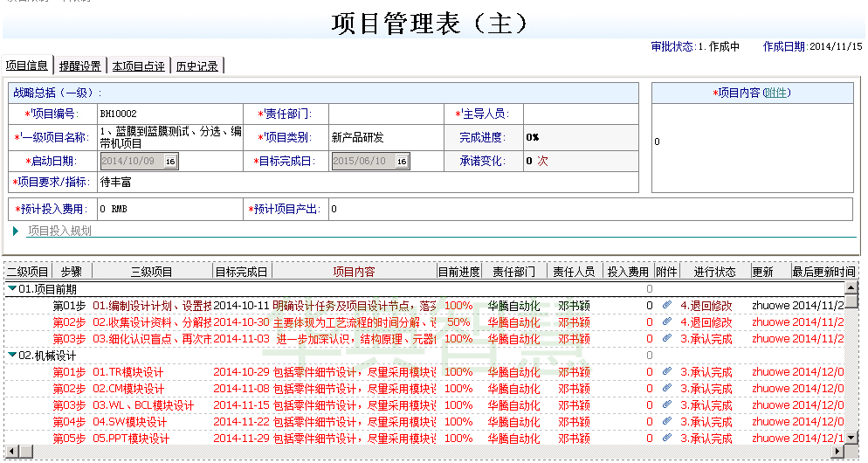Open the 附件 link in 项目内容 header

click(x=775, y=93)
